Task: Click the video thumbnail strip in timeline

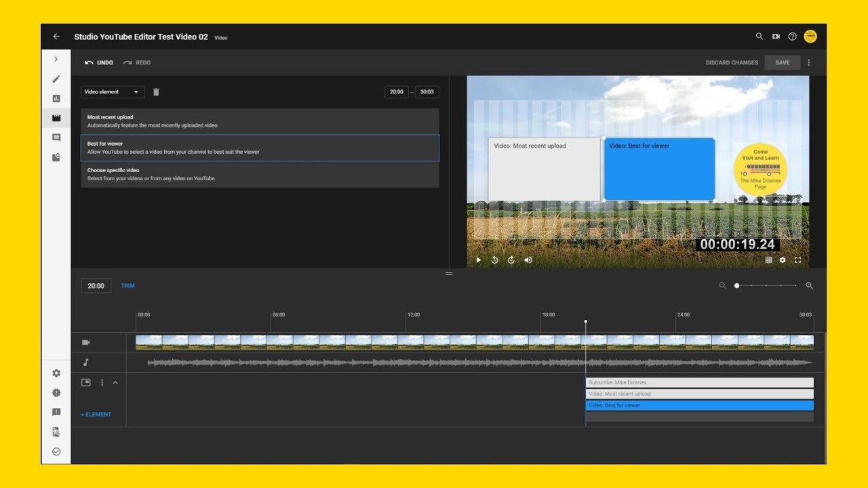Action: click(x=475, y=342)
